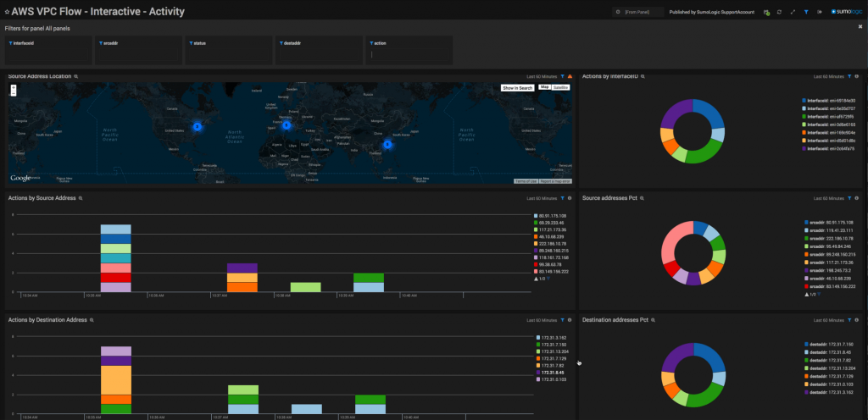Go to previous legend page in Source addresses Pct
Viewport: 868px width, 420px height.
pos(807,295)
